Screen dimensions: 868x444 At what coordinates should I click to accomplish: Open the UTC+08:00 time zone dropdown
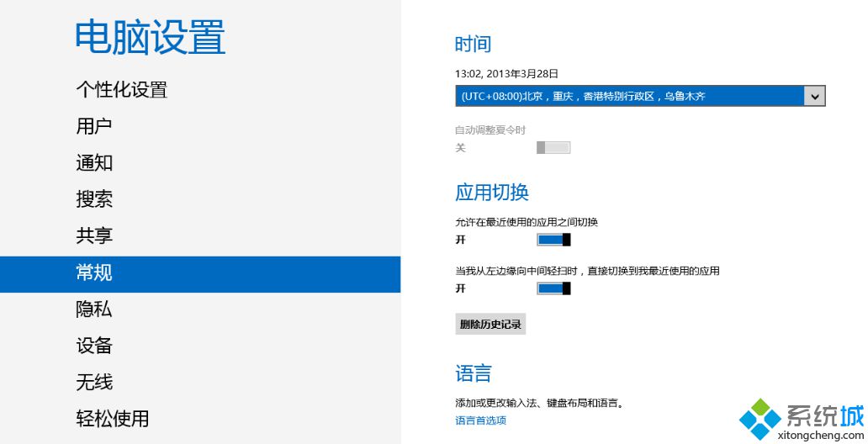pyautogui.click(x=640, y=96)
